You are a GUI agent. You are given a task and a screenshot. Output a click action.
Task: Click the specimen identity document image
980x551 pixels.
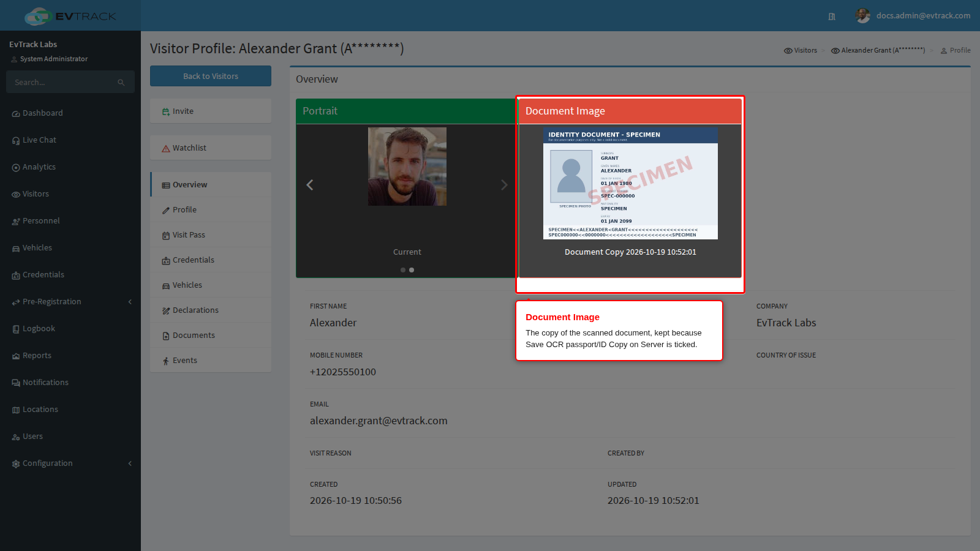pyautogui.click(x=630, y=183)
